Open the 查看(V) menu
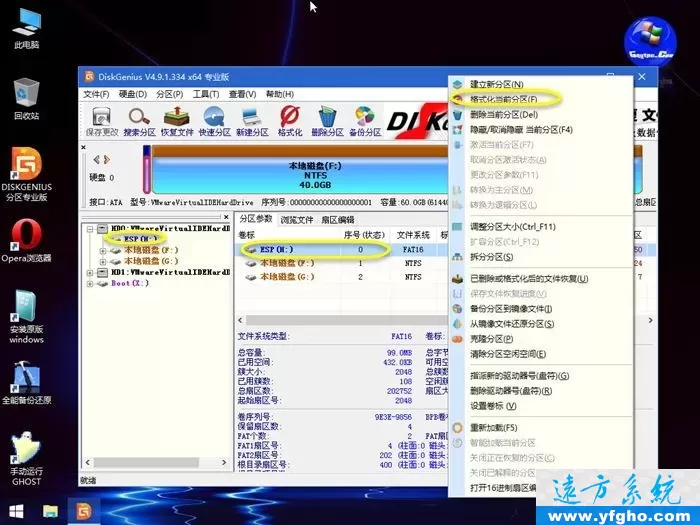 click(242, 94)
